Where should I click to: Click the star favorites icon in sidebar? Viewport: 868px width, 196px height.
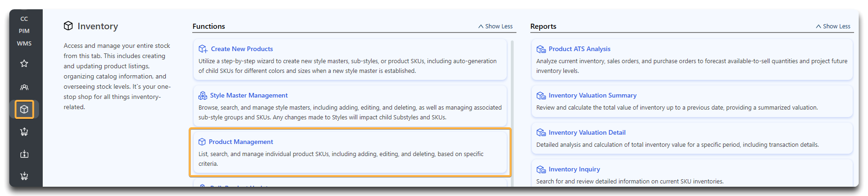(x=24, y=64)
